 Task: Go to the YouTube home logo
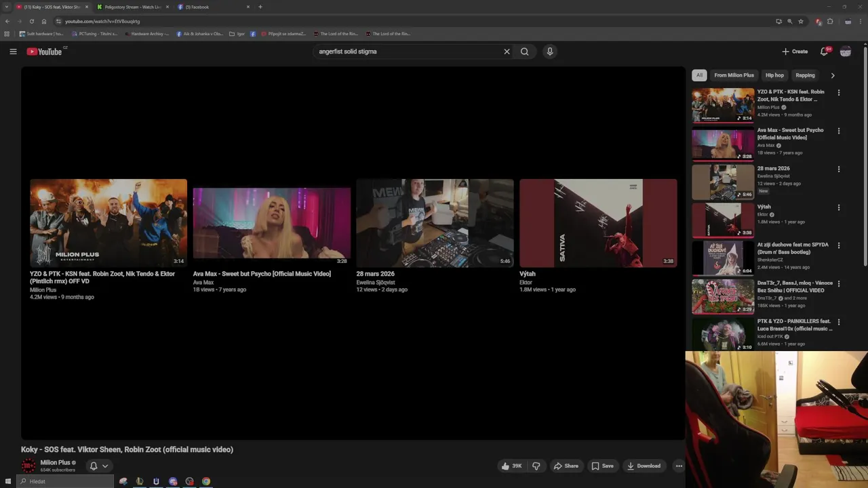point(45,52)
